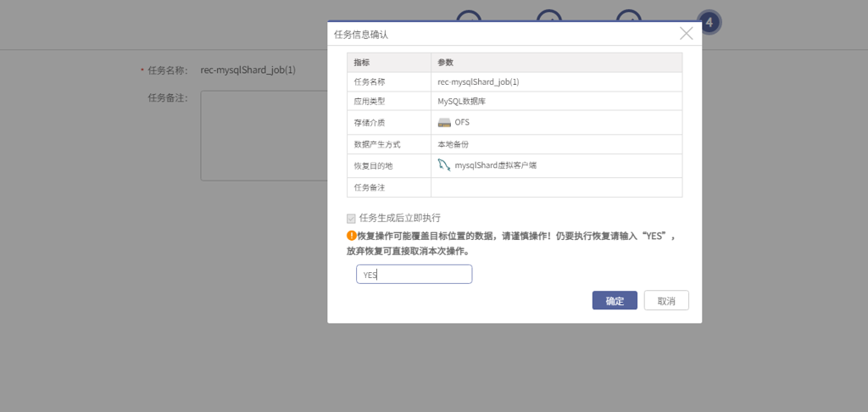Click the 任务备注: label on background page

click(x=169, y=98)
